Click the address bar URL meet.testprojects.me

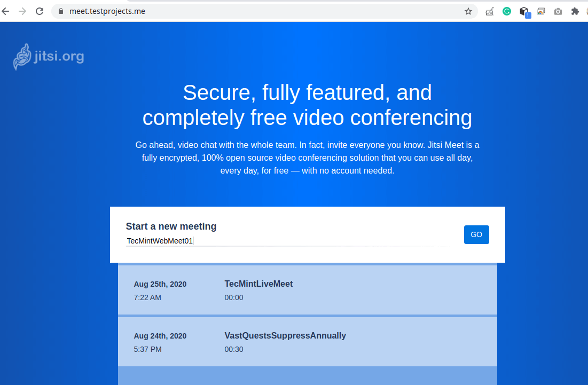(x=107, y=11)
